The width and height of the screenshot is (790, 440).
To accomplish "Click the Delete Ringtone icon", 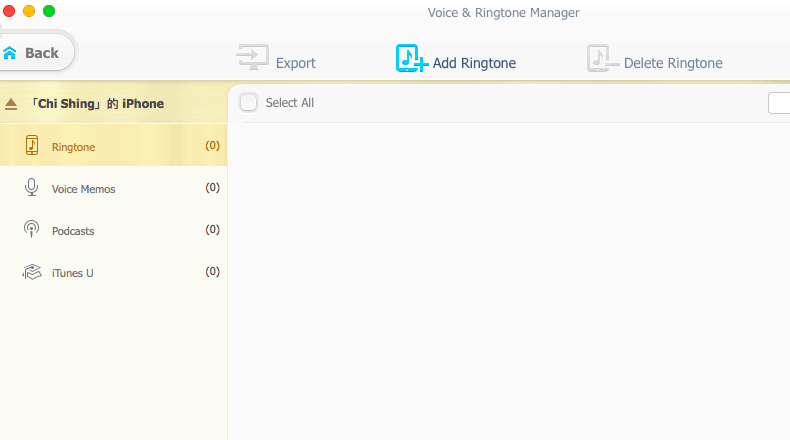I will 602,60.
